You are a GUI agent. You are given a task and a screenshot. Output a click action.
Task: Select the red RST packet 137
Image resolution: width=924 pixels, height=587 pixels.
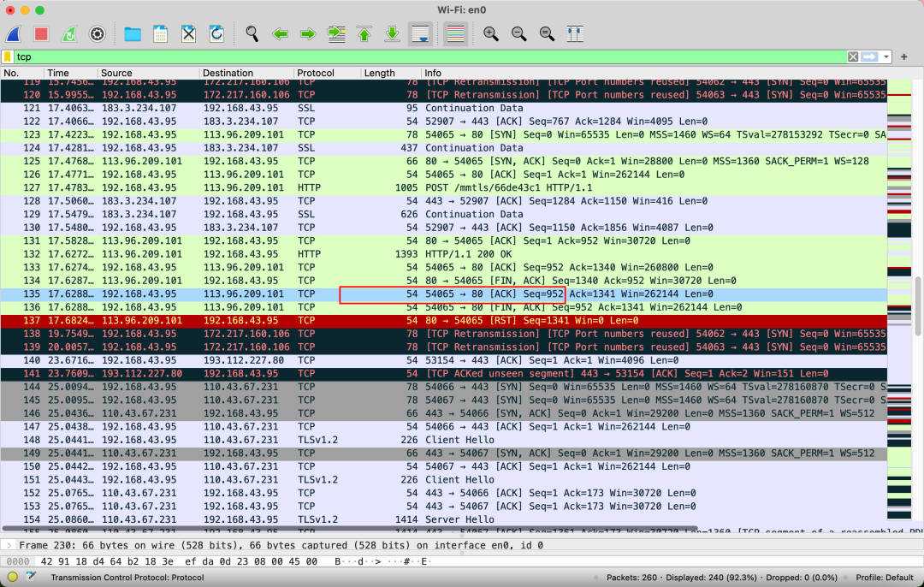[x=444, y=321]
